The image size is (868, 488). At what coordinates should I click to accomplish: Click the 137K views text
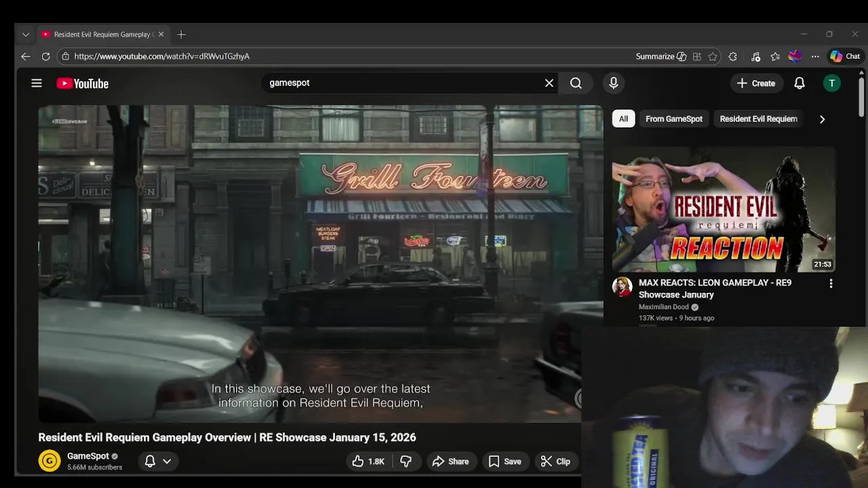[656, 318]
